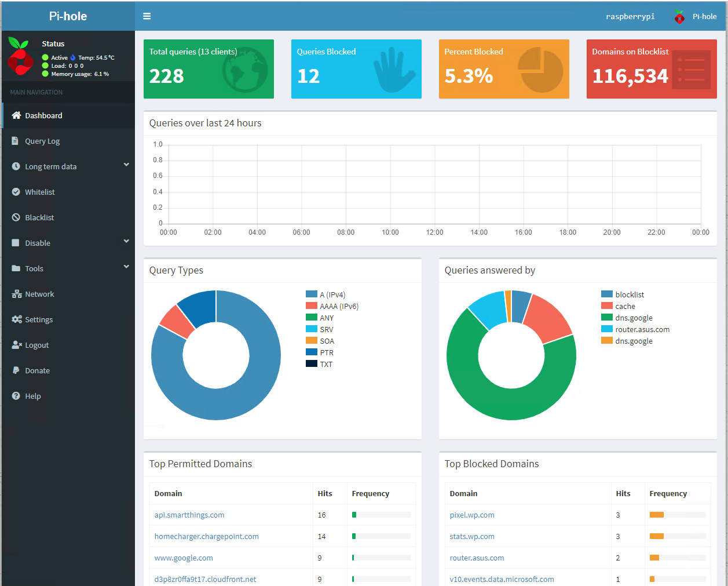This screenshot has height=586, width=728.
Task: Open Query Log via its file icon
Action: click(16, 141)
